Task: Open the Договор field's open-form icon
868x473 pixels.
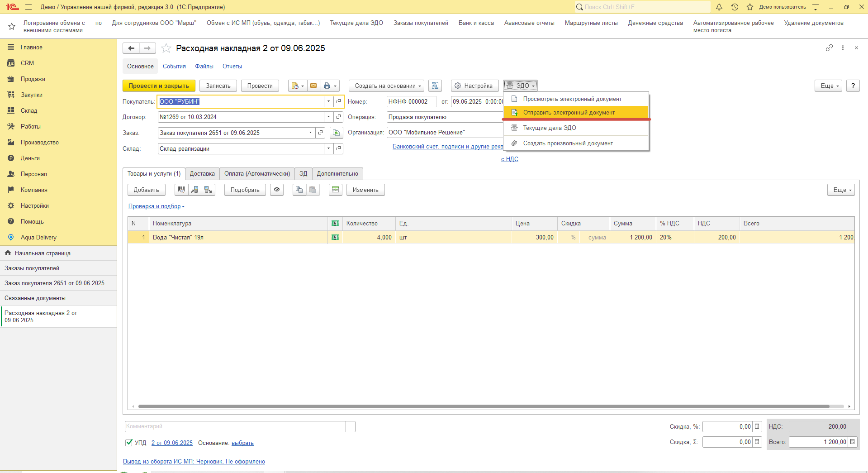Action: pyautogui.click(x=338, y=117)
